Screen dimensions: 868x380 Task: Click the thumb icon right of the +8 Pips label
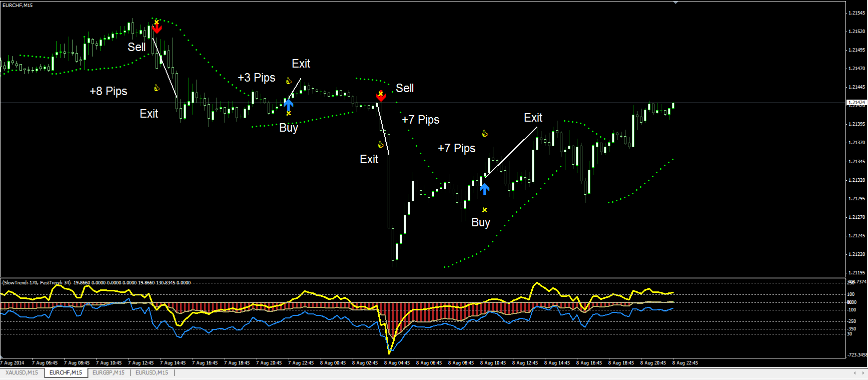pos(157,88)
